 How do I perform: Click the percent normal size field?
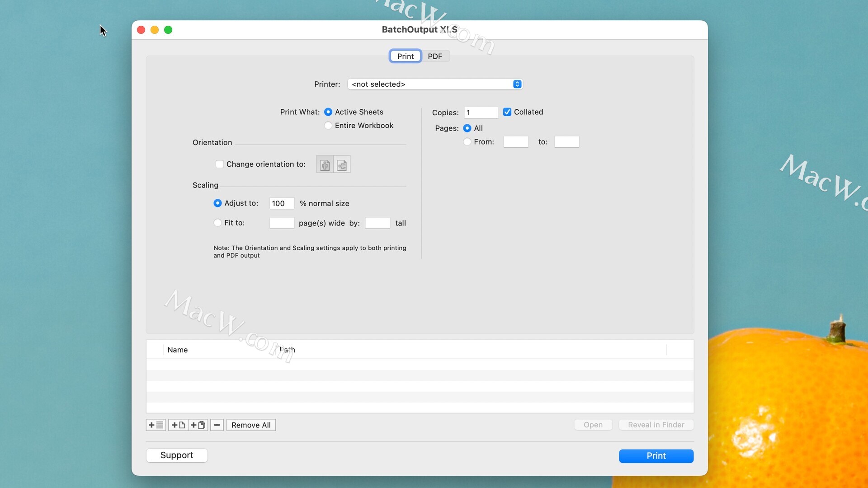pos(282,203)
